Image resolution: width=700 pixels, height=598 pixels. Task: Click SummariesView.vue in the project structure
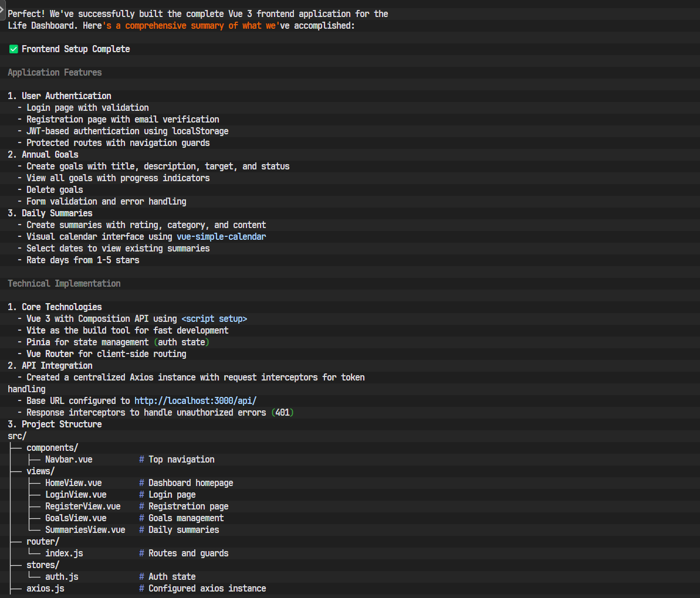tap(85, 530)
